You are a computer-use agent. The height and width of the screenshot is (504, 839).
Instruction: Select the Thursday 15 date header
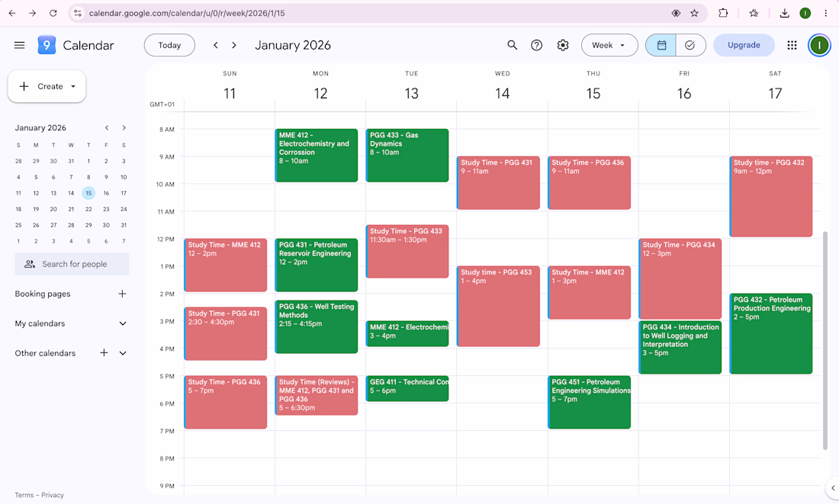(x=593, y=94)
